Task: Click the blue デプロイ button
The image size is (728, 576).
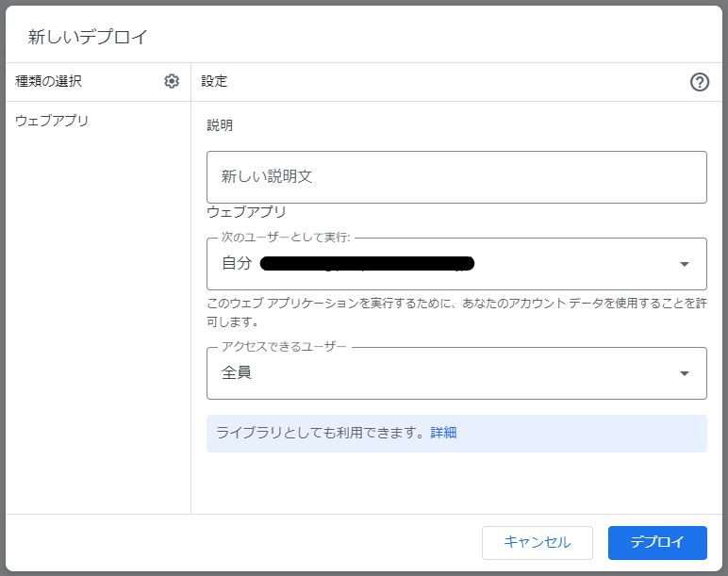Action: click(x=657, y=543)
